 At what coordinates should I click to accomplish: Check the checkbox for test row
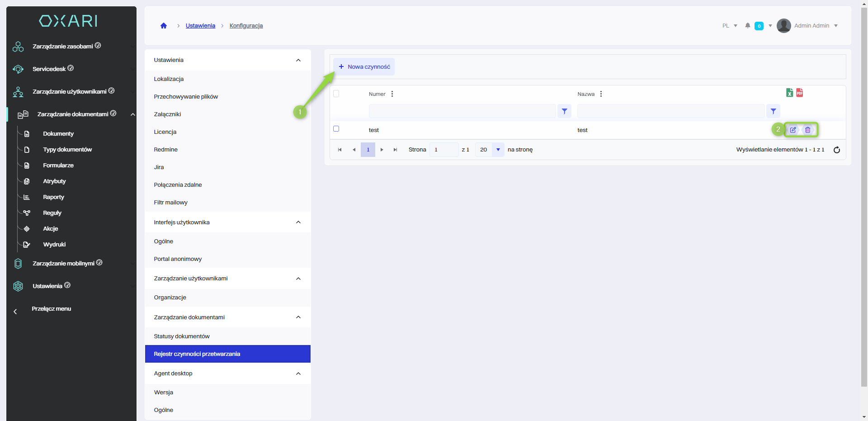[336, 129]
